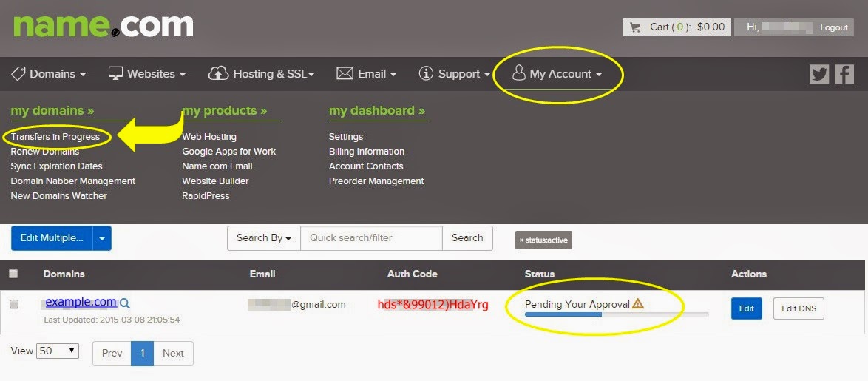Select page 1 in pagination
This screenshot has height=381, width=868.
[142, 354]
